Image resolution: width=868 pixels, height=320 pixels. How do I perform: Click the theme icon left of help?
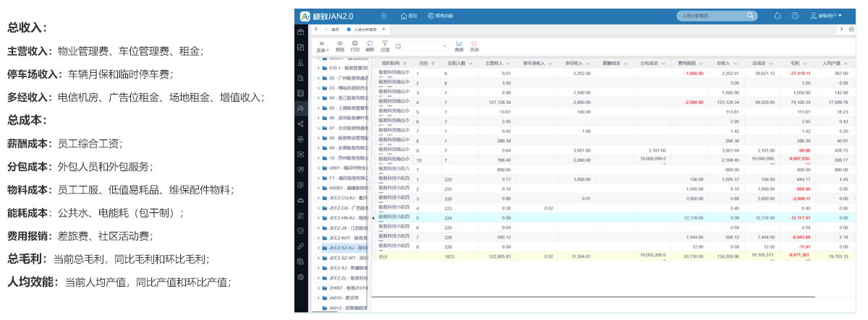point(778,15)
